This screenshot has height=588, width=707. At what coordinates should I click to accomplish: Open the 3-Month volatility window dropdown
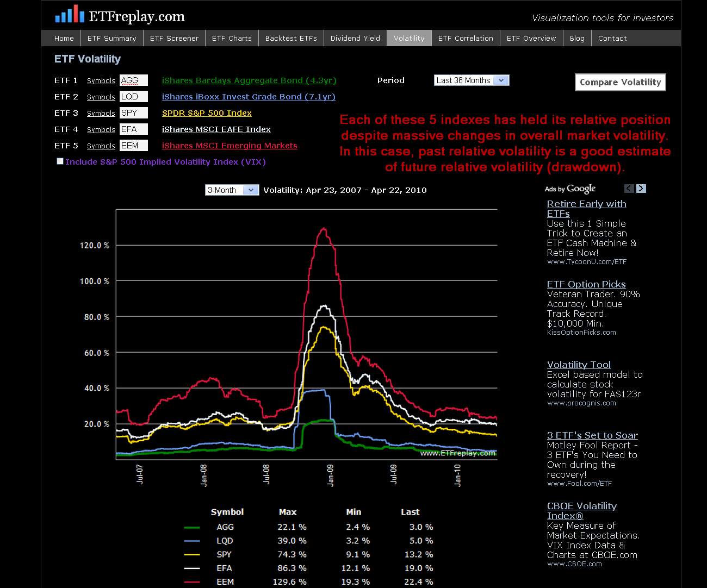pos(232,190)
